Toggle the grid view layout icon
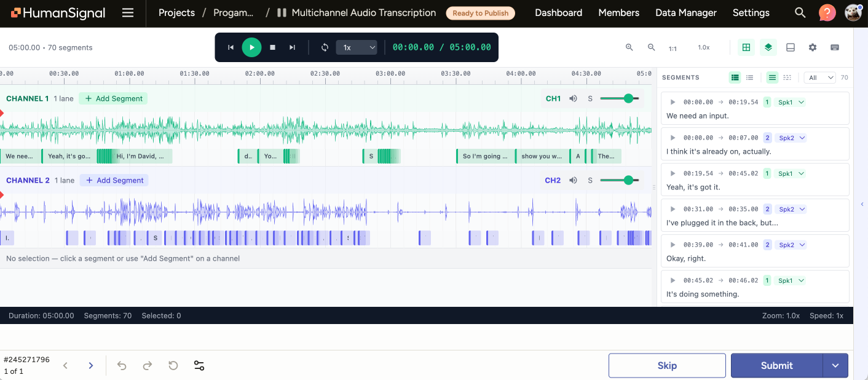The image size is (868, 380). 746,47
